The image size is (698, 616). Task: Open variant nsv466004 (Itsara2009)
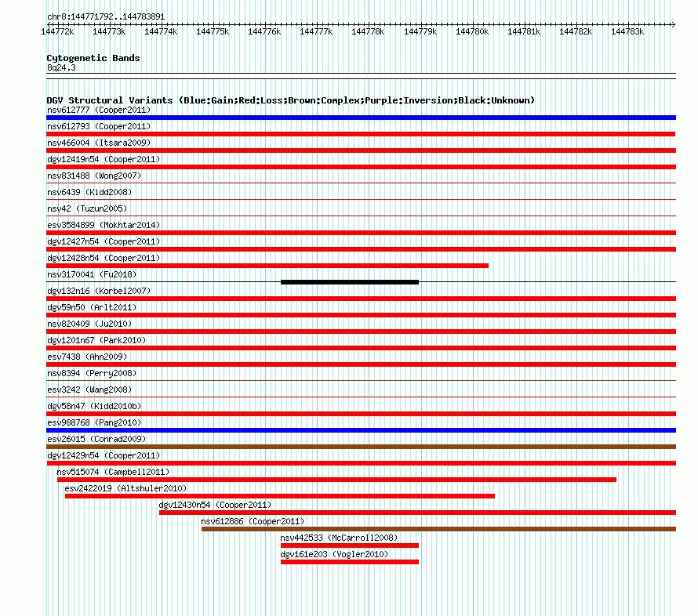[x=99, y=143]
